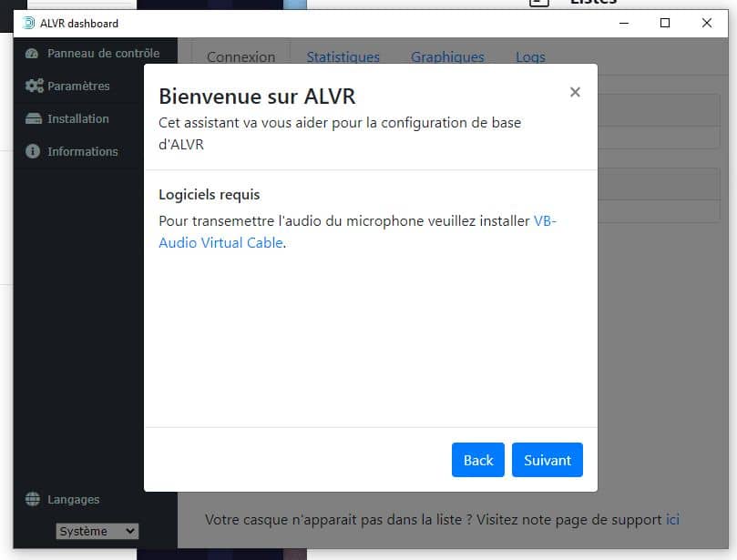This screenshot has height=560, width=737.
Task: Click the "ALVR dashboard" window title text
Action: pyautogui.click(x=79, y=24)
